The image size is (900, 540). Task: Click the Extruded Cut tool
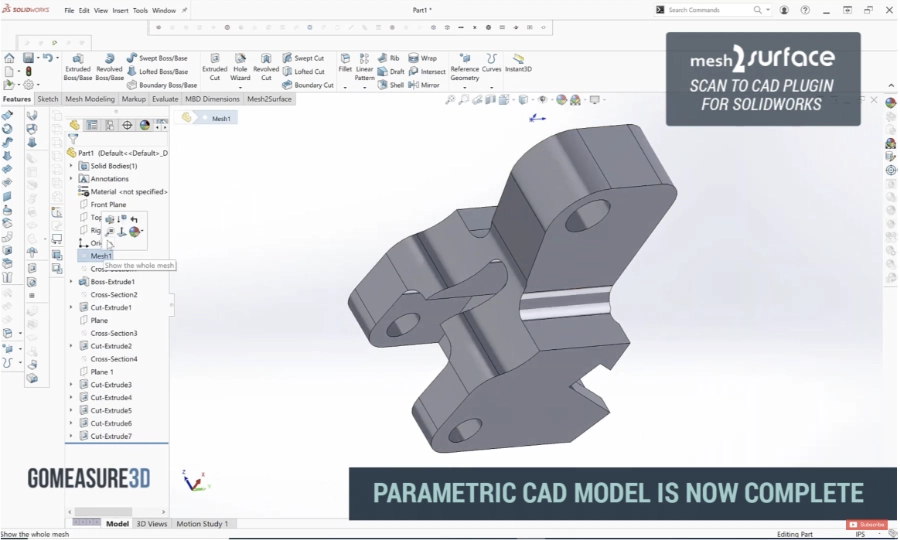click(x=214, y=66)
